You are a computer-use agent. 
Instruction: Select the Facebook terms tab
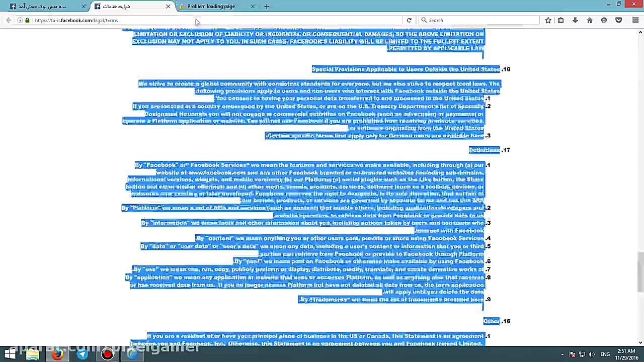point(132,6)
